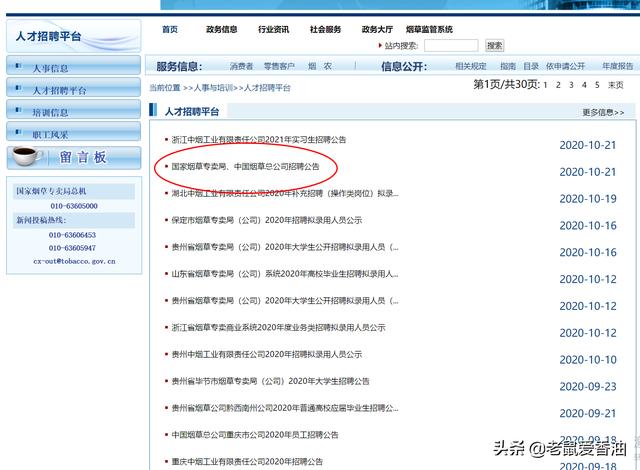Open 湖北中烟工业2020年补充招聘 notice
This screenshot has width=640, height=470.
pos(285,193)
